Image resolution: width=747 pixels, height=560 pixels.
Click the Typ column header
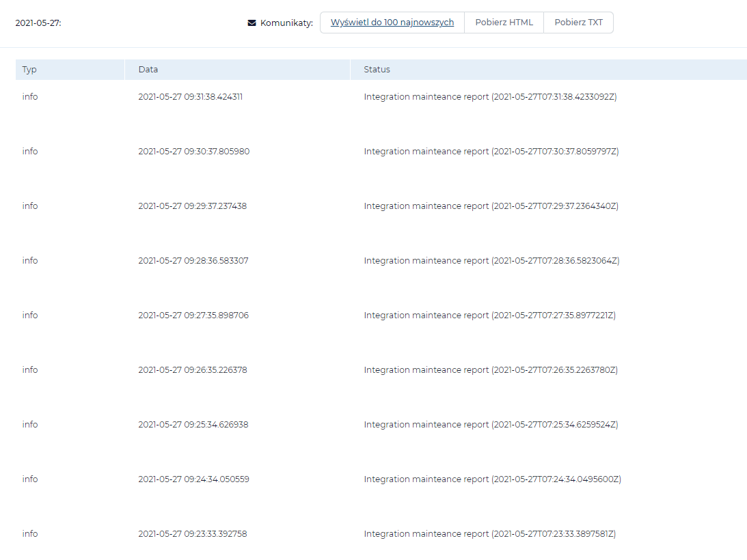tap(70, 70)
